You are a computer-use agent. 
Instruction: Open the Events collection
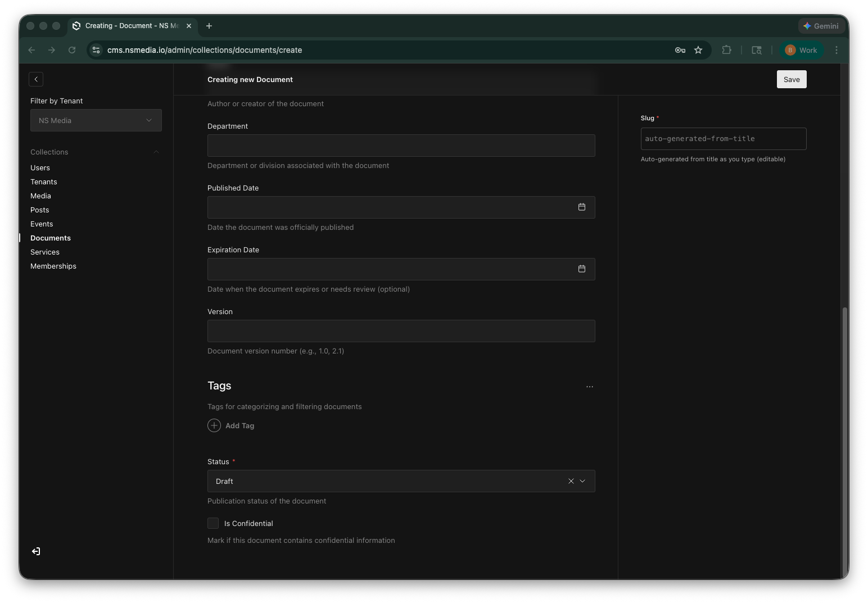tap(42, 224)
